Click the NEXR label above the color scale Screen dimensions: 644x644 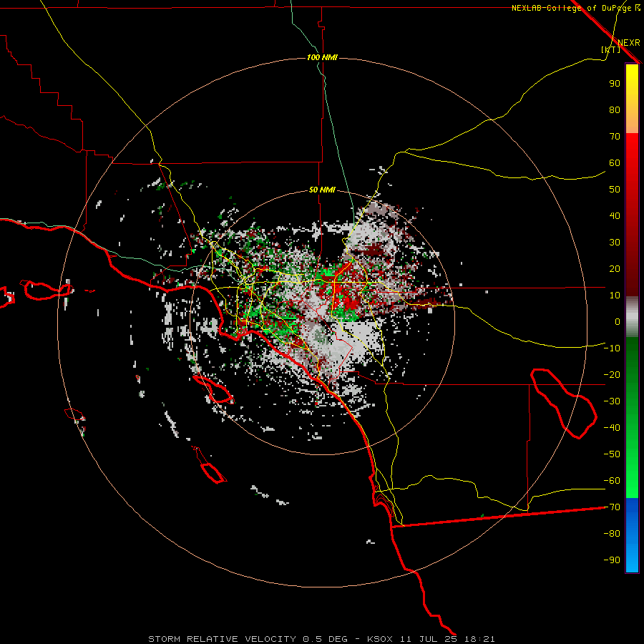(628, 43)
